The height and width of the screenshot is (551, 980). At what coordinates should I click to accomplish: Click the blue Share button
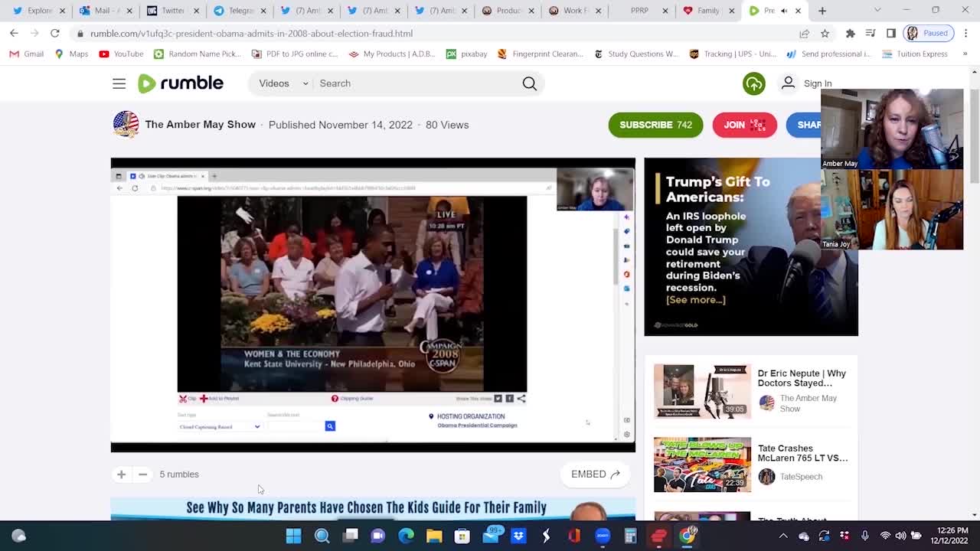pyautogui.click(x=804, y=125)
